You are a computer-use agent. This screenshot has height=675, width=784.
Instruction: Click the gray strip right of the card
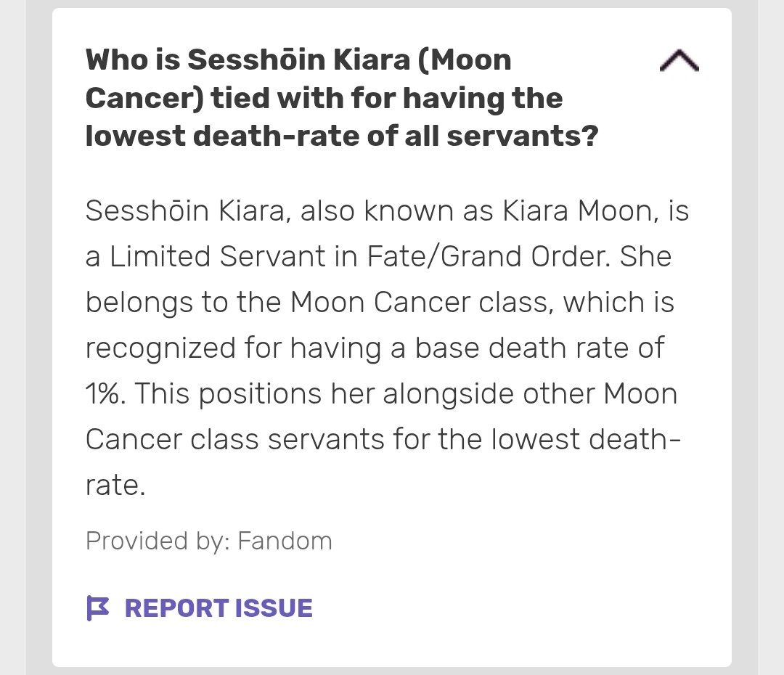coord(745,337)
